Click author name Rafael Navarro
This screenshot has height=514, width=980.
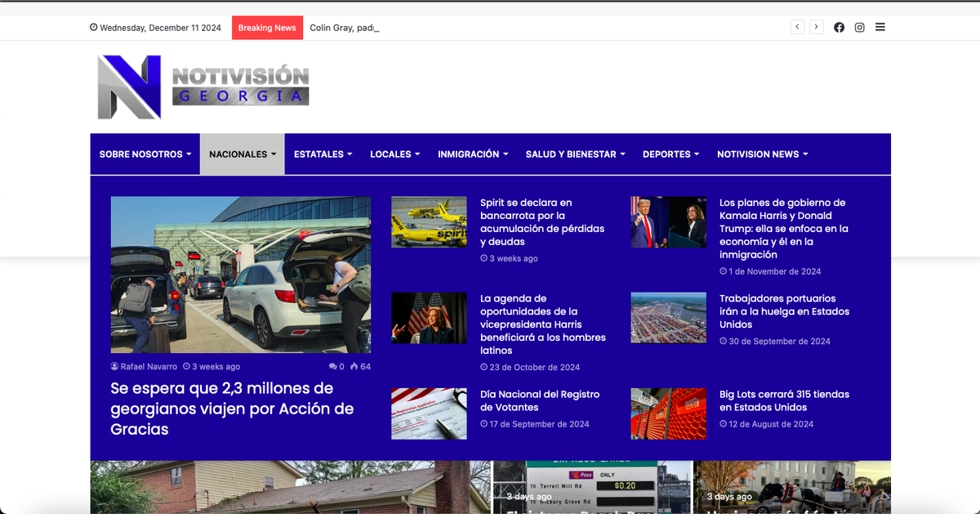tap(149, 367)
